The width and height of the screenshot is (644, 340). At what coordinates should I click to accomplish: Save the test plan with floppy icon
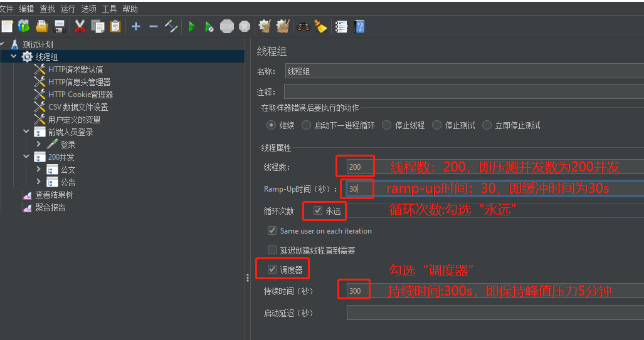(60, 27)
